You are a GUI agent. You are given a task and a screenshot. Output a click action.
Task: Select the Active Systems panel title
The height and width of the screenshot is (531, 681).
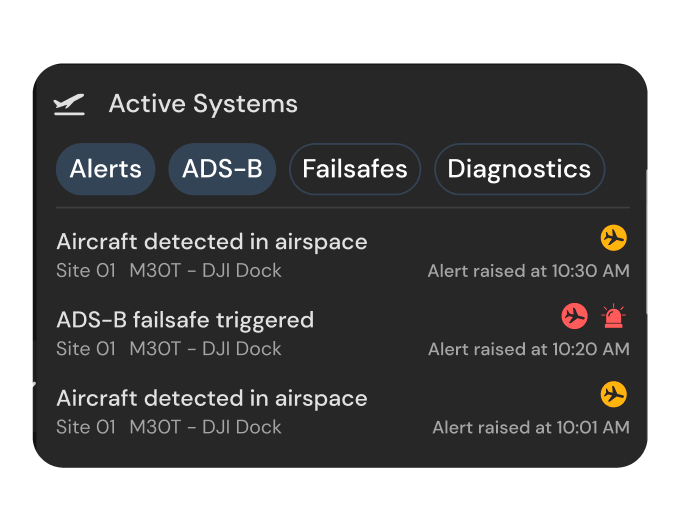pyautogui.click(x=203, y=104)
